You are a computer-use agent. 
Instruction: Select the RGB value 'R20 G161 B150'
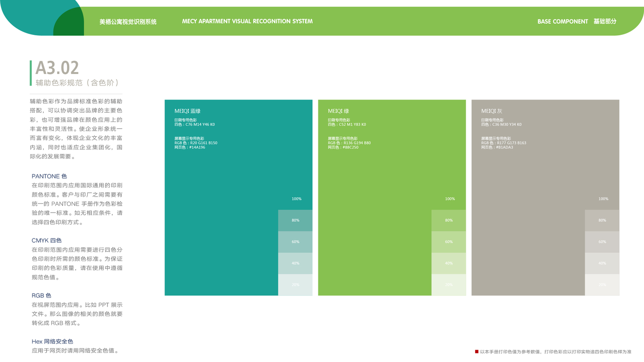[x=204, y=143]
